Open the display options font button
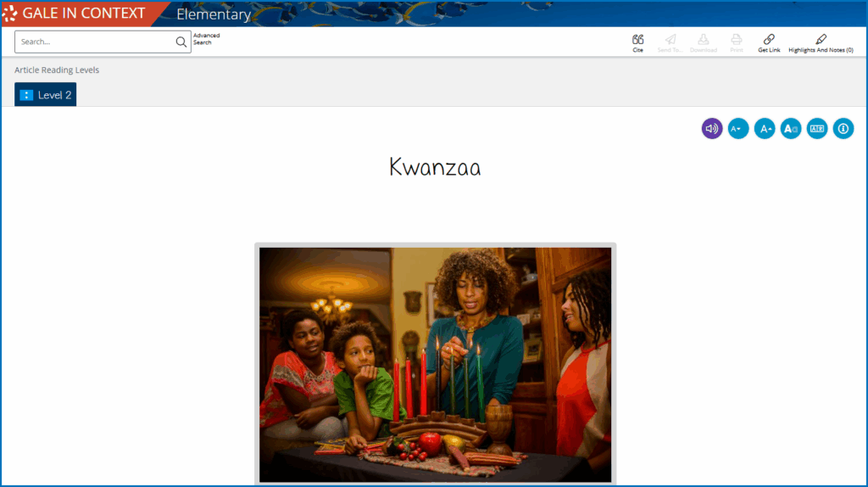This screenshot has width=868, height=487. click(x=791, y=129)
